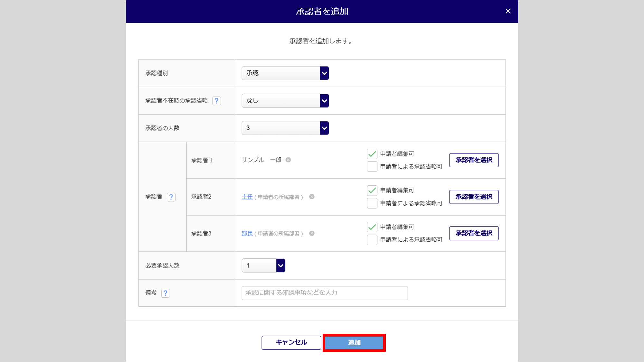
Task: Expand the 承認者の人数 dropdown
Action: (285, 128)
